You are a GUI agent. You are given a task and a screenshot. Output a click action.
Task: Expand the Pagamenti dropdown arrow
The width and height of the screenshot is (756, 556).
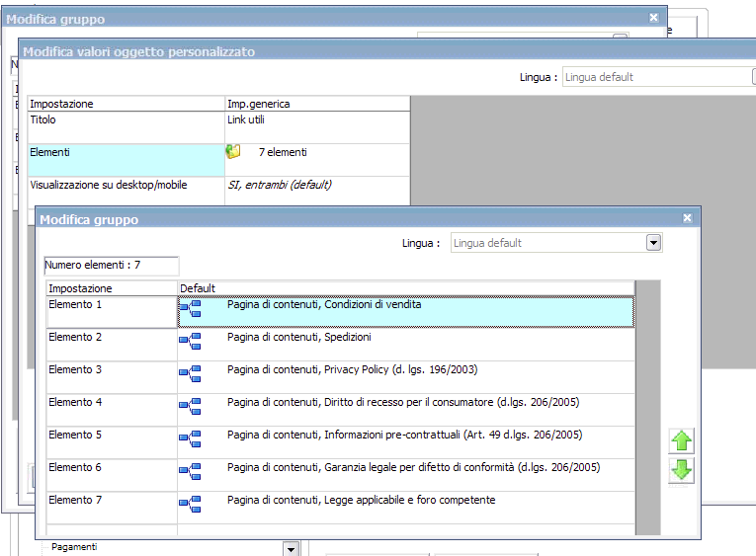(290, 549)
